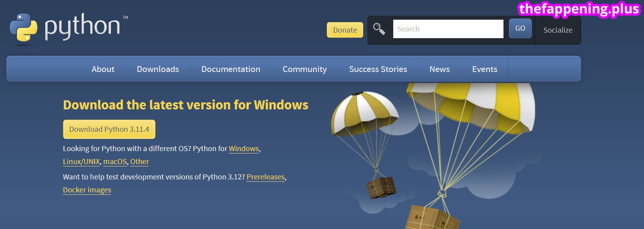Image resolution: width=644 pixels, height=229 pixels.
Task: Click the magnifying glass search icon
Action: (379, 29)
